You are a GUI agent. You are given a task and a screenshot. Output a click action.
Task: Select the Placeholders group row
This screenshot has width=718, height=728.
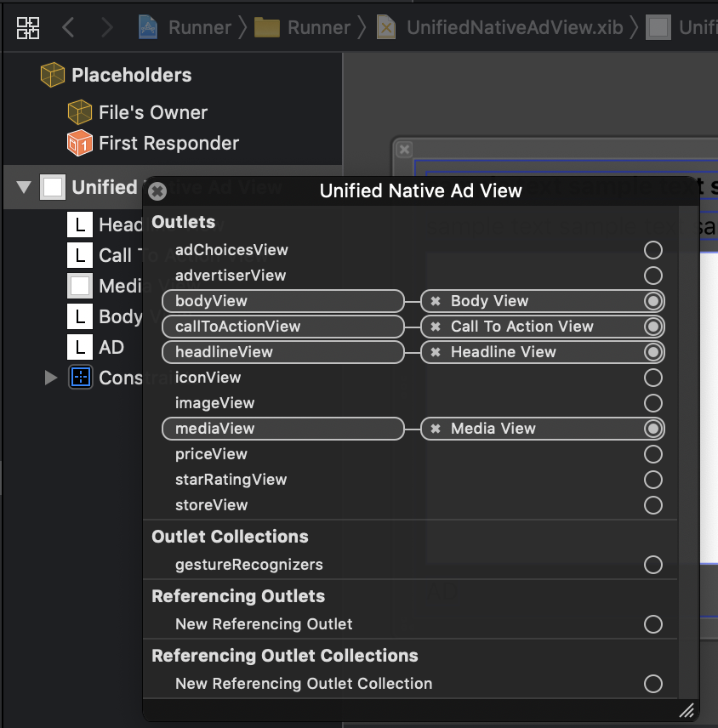131,75
